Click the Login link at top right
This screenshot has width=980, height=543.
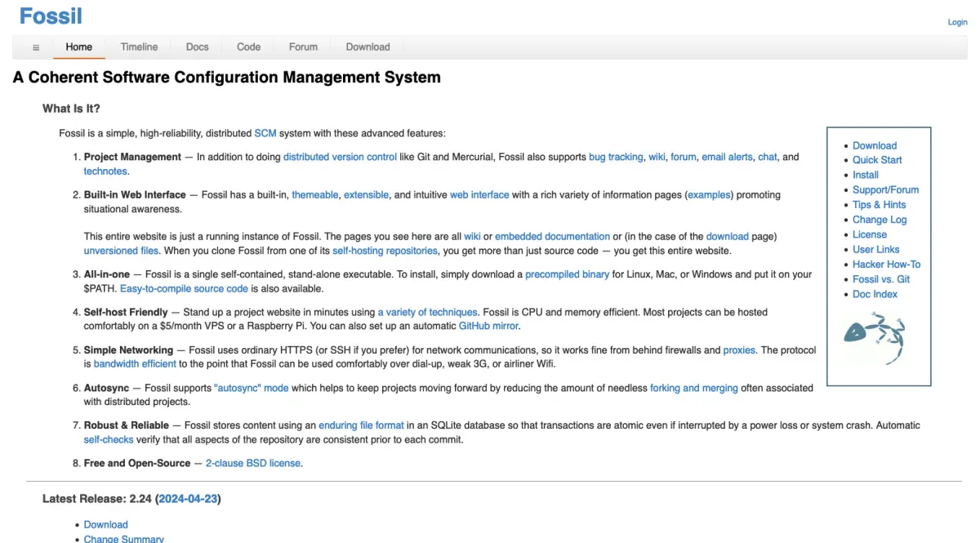tap(957, 22)
